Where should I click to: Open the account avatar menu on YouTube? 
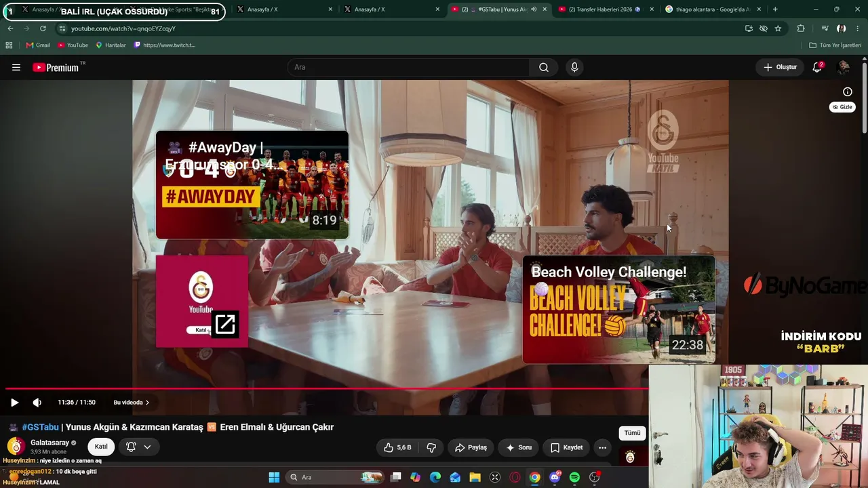844,67
